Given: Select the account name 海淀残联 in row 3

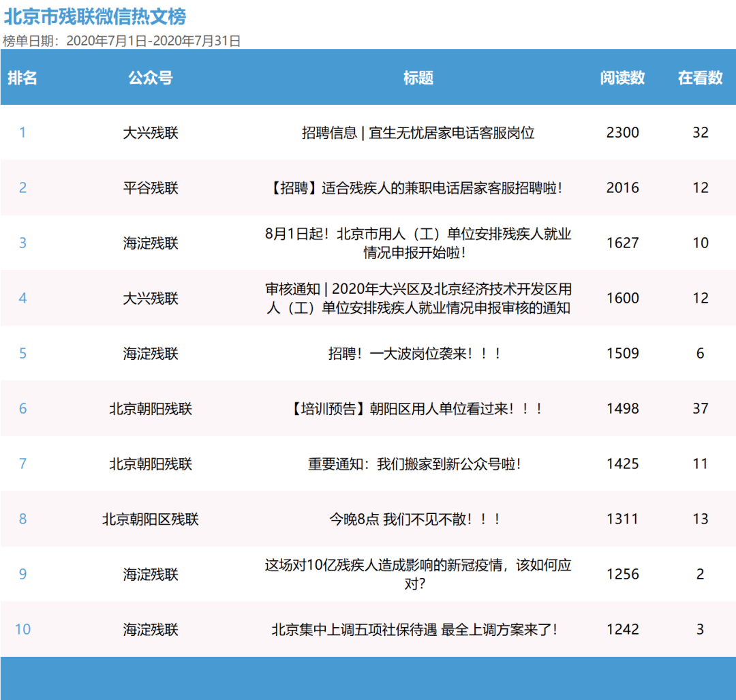Looking at the screenshot, I should [x=151, y=243].
